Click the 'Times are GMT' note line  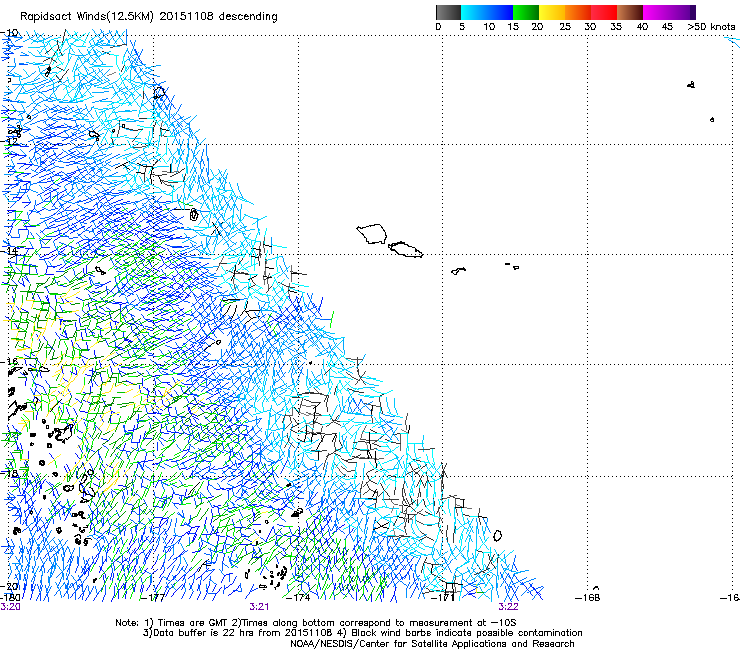pos(316,623)
